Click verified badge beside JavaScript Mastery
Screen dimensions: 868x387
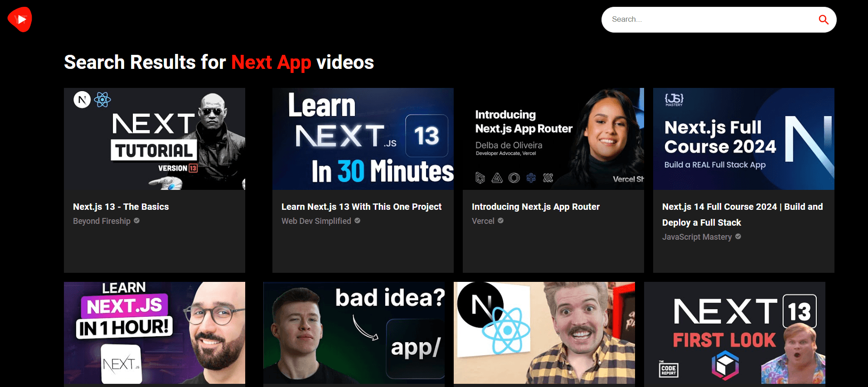[x=738, y=237]
